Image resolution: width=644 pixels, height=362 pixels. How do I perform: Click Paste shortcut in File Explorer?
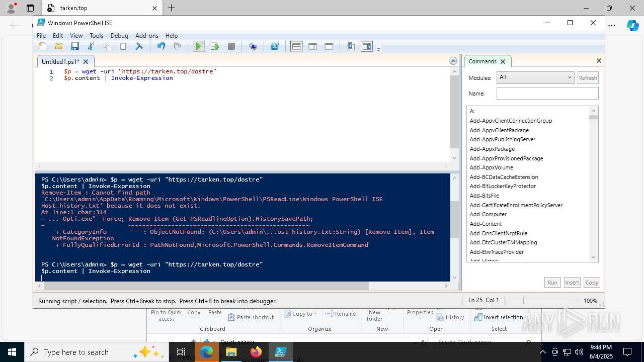[x=251, y=317]
